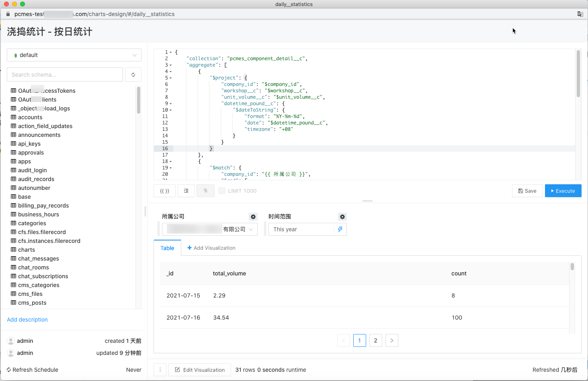
Task: Click Never refresh schedule link
Action: (x=134, y=370)
